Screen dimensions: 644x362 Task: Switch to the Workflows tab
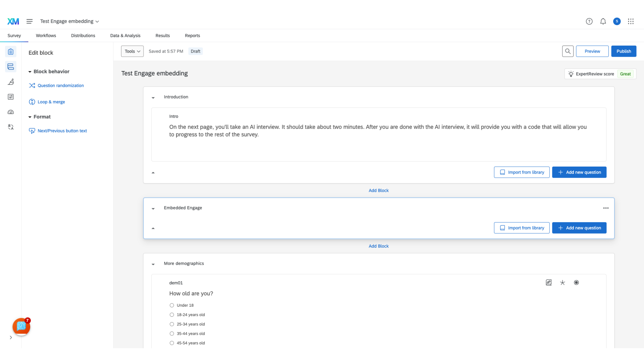(46, 36)
